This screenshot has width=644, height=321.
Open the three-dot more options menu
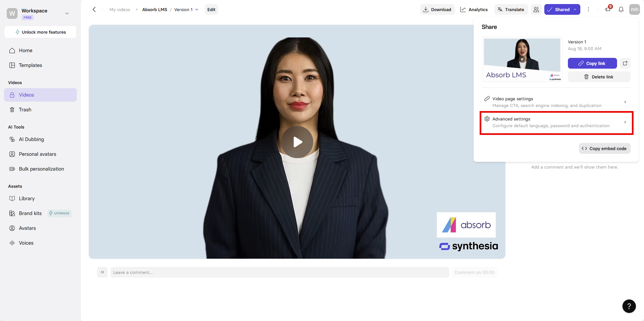pos(588,9)
